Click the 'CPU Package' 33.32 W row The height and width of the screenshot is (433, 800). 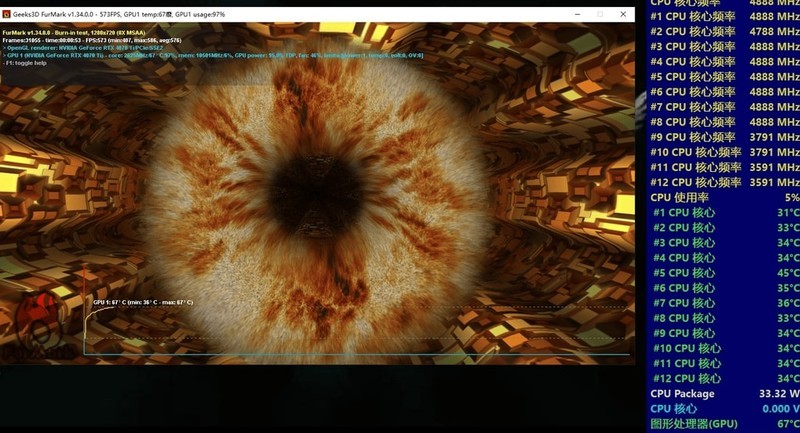pos(725,394)
